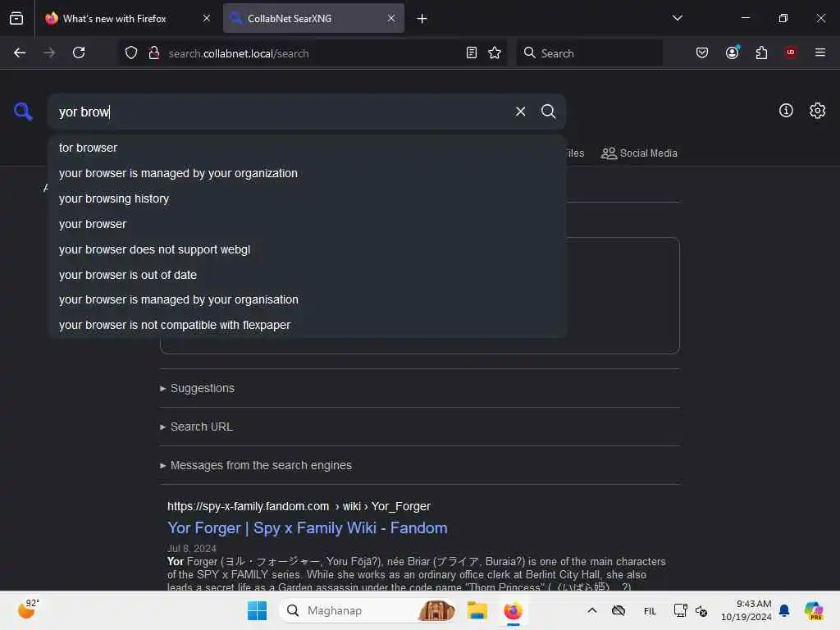Open the Windows Start menu

257,610
